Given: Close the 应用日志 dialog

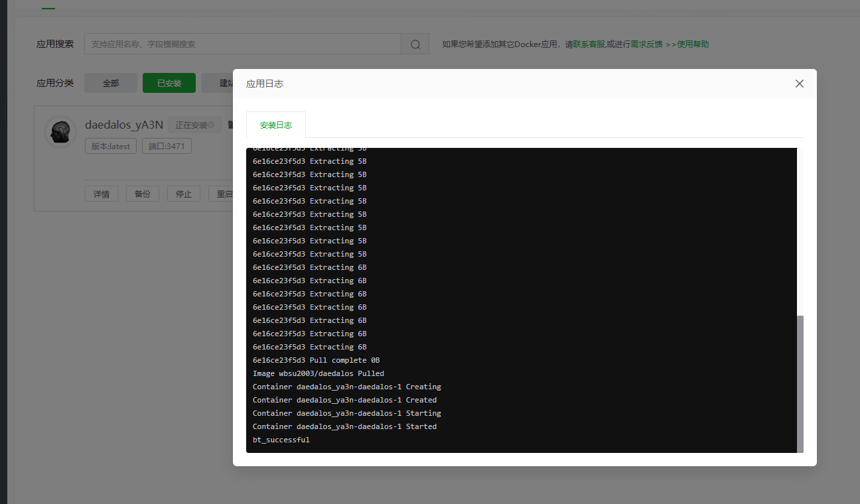Looking at the screenshot, I should tap(799, 84).
